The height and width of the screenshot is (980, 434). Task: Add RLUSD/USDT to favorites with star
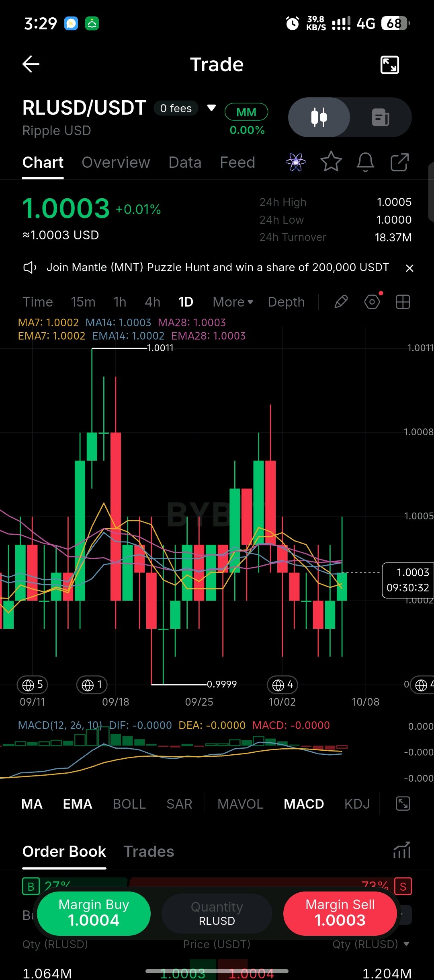click(x=331, y=162)
